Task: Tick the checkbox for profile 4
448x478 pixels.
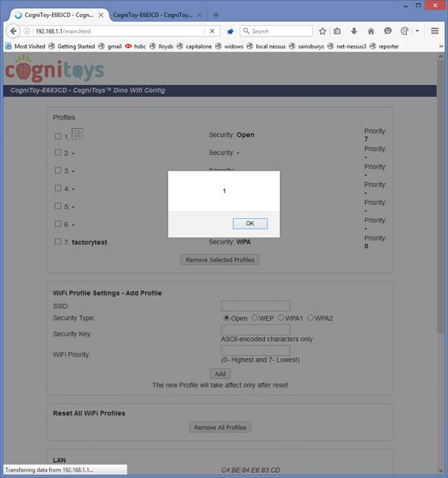Action: (58, 188)
